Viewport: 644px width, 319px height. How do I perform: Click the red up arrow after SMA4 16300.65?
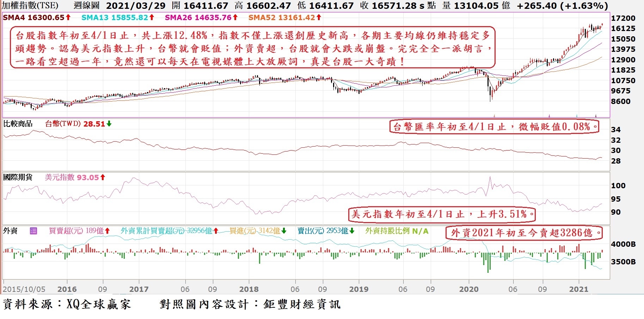(68, 17)
